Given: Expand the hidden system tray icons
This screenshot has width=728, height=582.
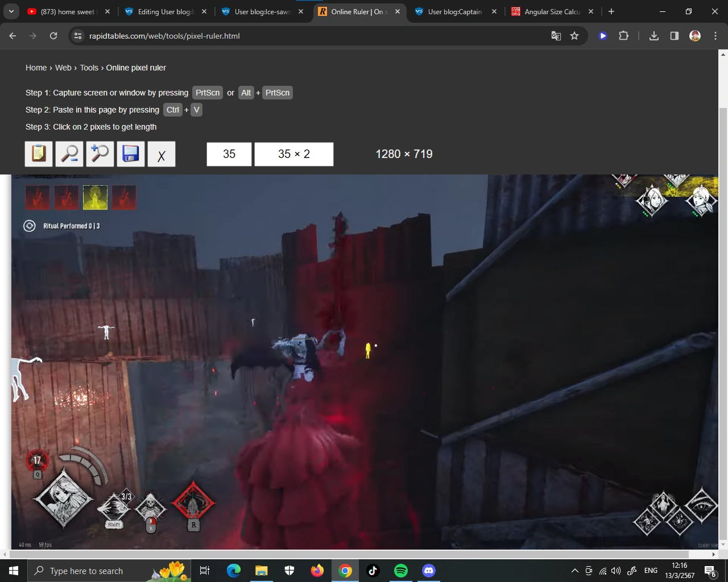Looking at the screenshot, I should 574,571.
